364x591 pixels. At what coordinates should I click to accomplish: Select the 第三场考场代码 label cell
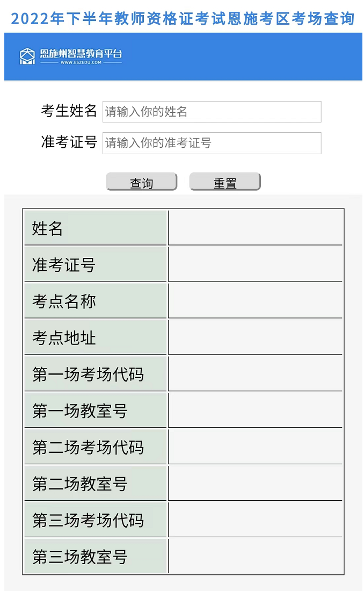(x=95, y=521)
